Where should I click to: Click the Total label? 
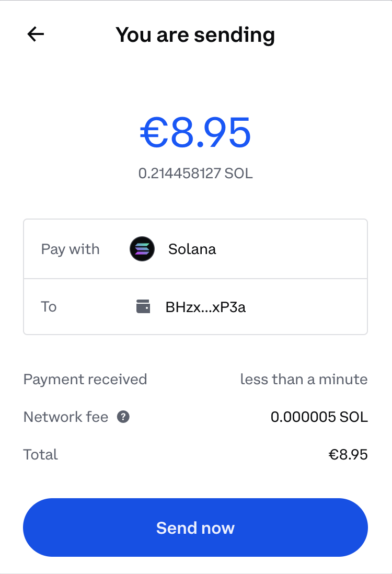pos(41,454)
